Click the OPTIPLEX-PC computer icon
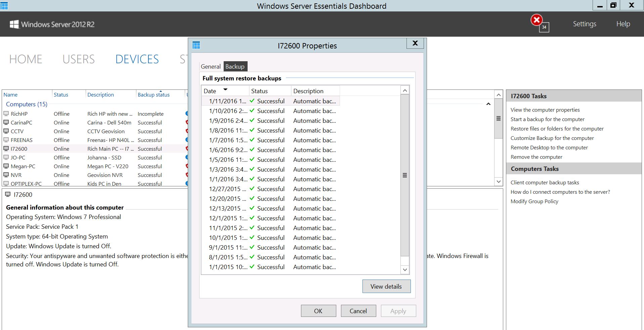644x330 pixels. tap(6, 184)
